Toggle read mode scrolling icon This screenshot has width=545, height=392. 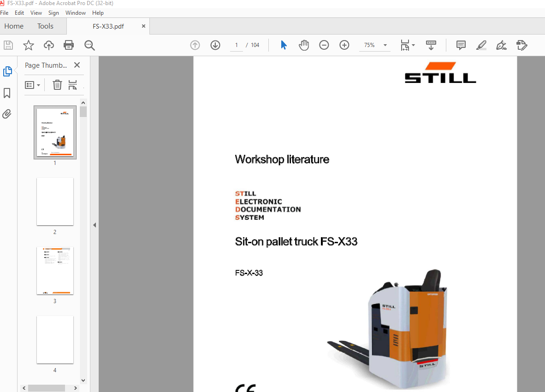[431, 45]
